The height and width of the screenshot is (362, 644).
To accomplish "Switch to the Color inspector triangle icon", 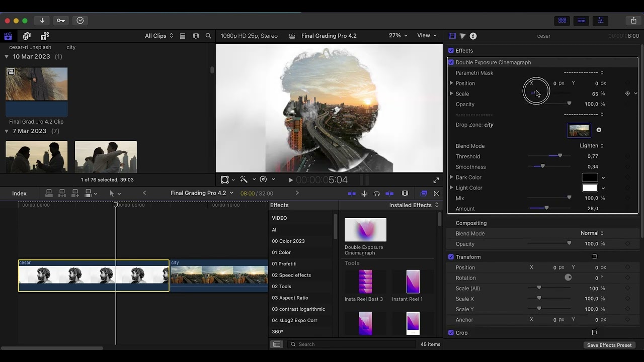I will [x=462, y=36].
